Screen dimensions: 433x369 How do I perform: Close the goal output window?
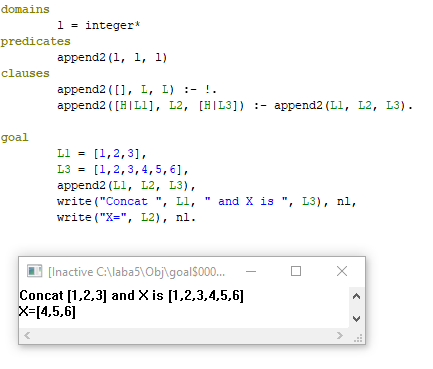[x=342, y=271]
